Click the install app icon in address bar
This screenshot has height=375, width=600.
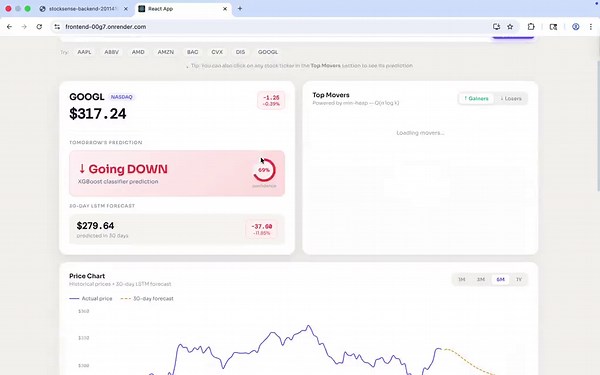click(x=496, y=27)
